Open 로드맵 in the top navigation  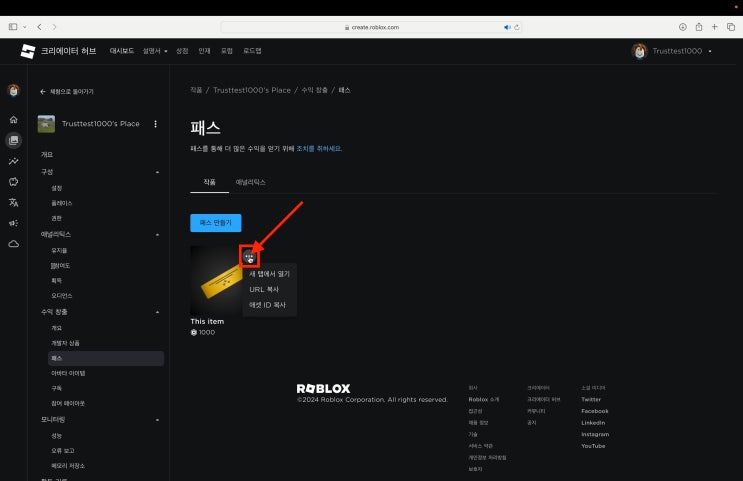(x=252, y=51)
